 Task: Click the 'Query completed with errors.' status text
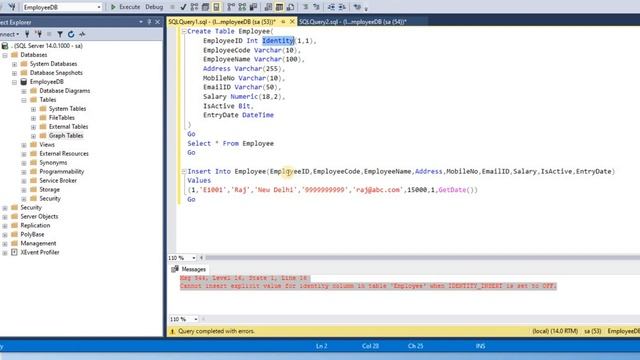coord(216,331)
